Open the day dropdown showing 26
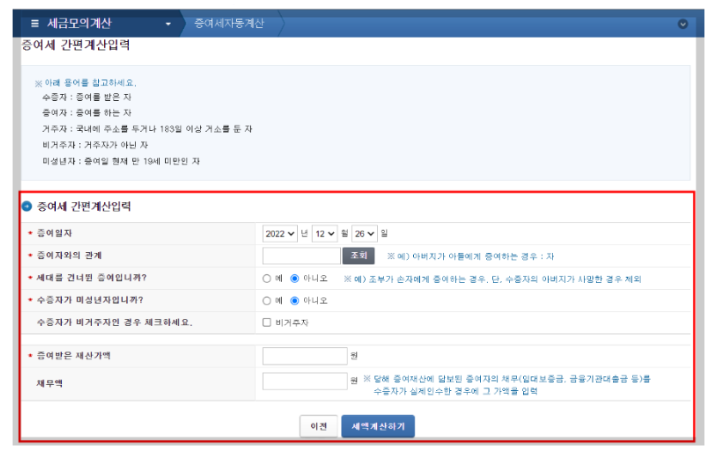Image resolution: width=716 pixels, height=452 pixels. tap(364, 234)
